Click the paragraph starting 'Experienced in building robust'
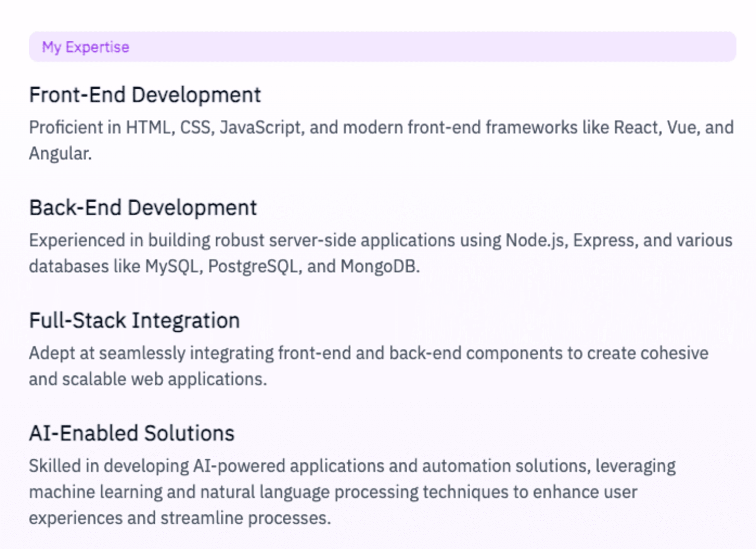756x549 pixels. (381, 253)
